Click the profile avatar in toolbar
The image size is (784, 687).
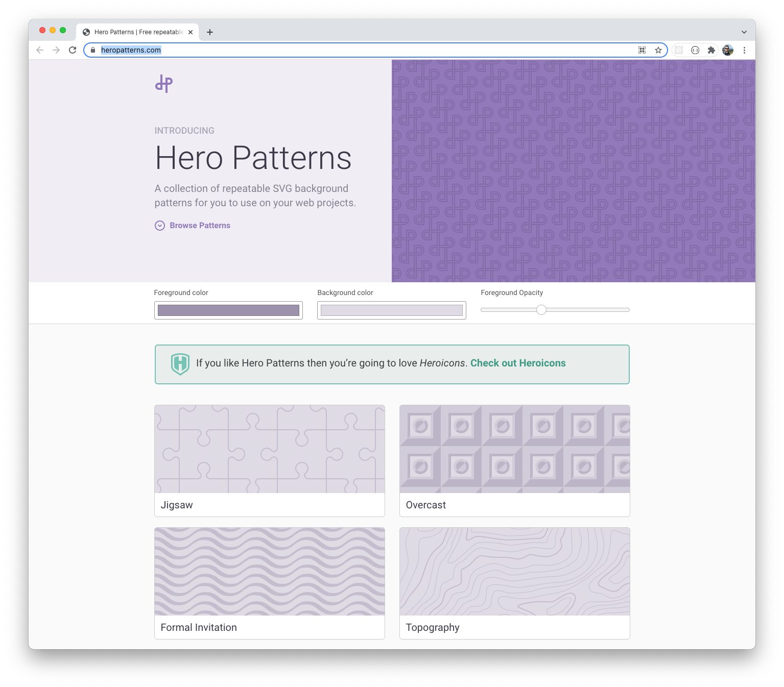(x=728, y=50)
